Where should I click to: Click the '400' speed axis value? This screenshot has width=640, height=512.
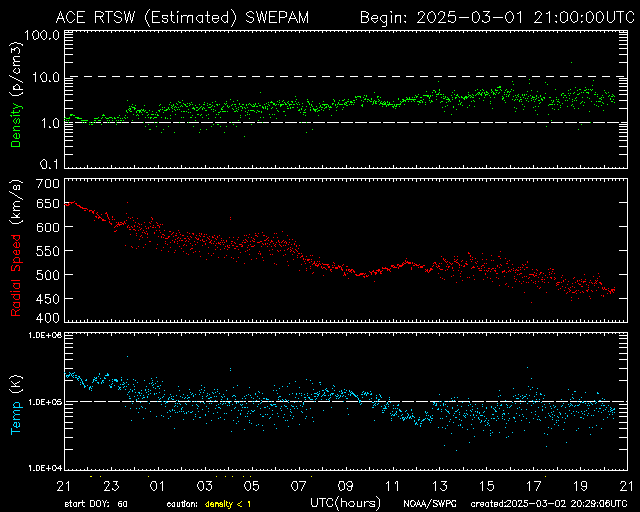pyautogui.click(x=48, y=318)
